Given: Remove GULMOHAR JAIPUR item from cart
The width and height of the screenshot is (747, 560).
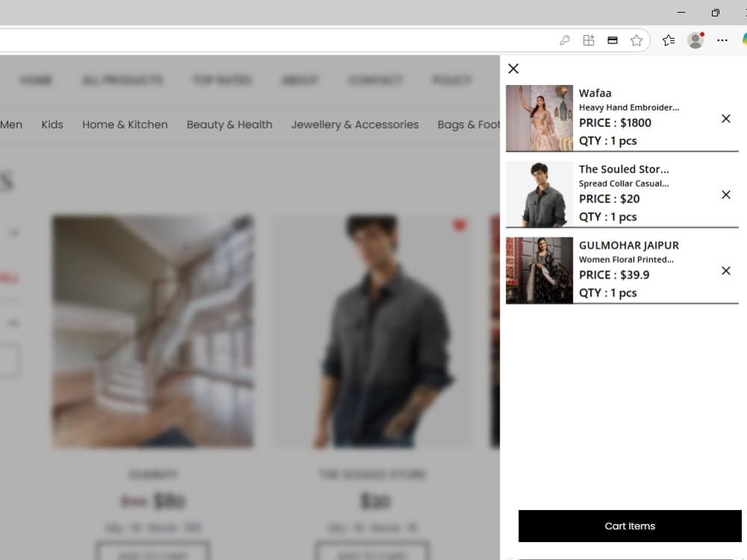Looking at the screenshot, I should click(x=725, y=270).
